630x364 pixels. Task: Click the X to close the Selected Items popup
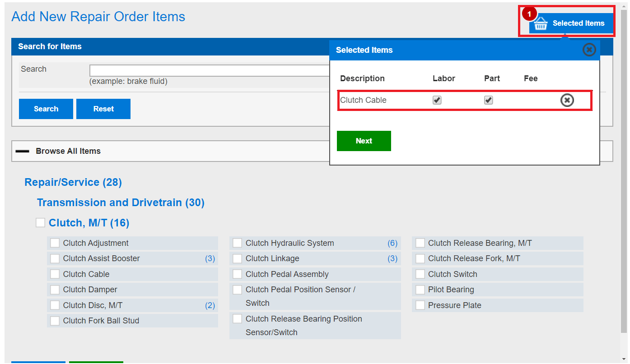[x=589, y=50]
